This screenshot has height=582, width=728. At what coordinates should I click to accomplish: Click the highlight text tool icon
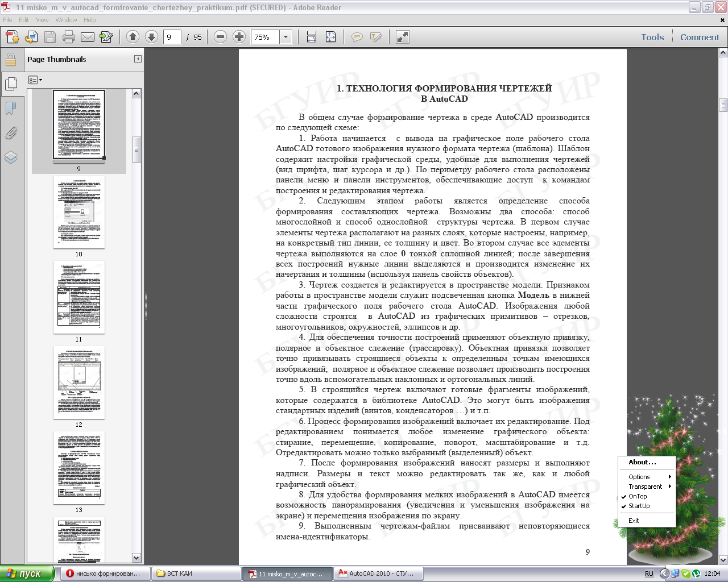(376, 38)
